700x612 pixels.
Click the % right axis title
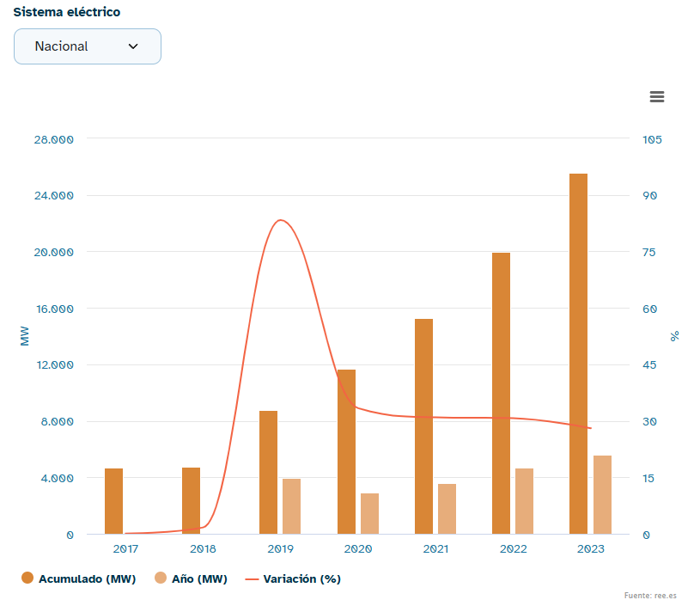[674, 336]
